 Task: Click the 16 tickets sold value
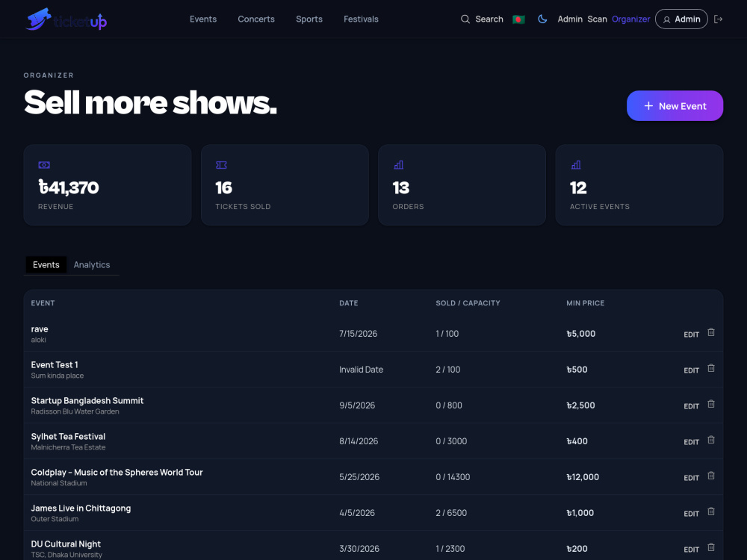pos(223,187)
